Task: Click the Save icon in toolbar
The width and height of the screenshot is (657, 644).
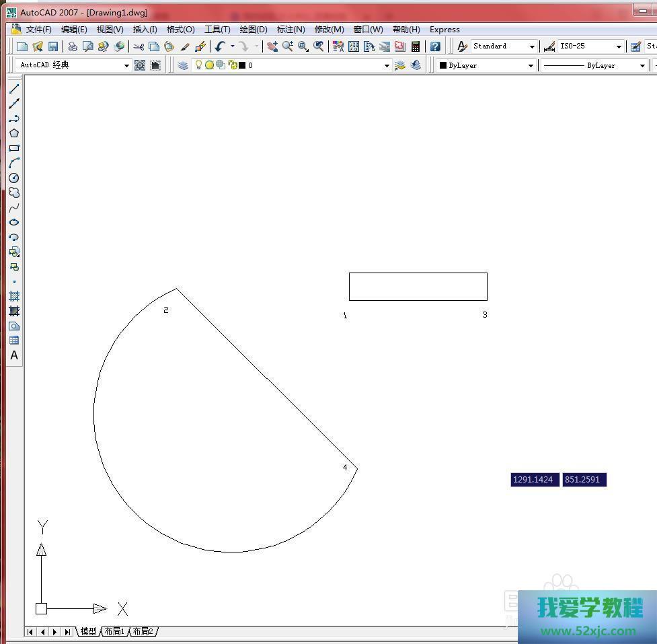Action: coord(53,46)
